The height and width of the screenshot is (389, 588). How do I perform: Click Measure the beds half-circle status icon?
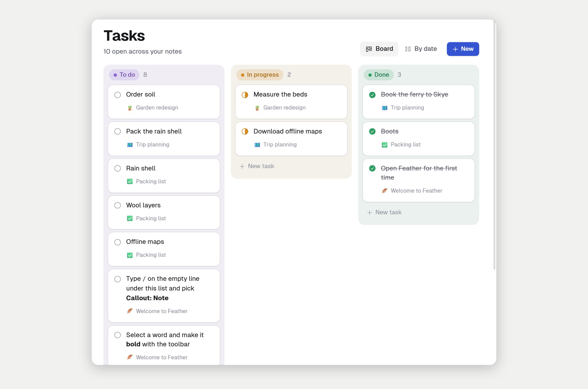tap(245, 95)
